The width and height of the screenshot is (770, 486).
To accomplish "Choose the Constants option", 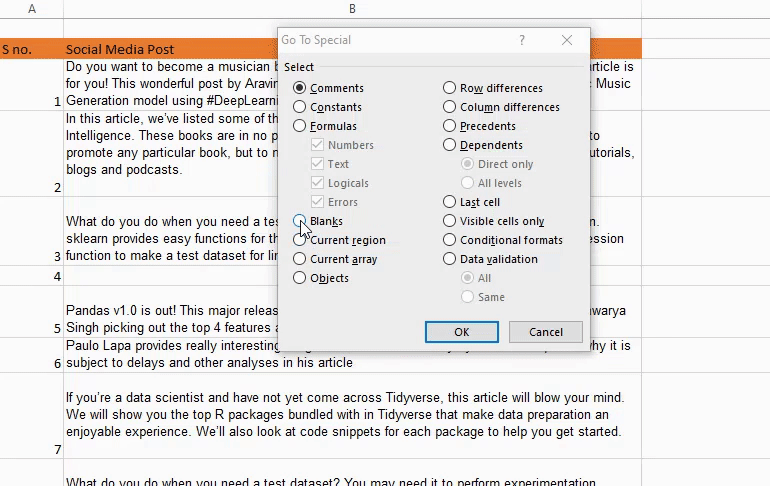I will pos(300,107).
